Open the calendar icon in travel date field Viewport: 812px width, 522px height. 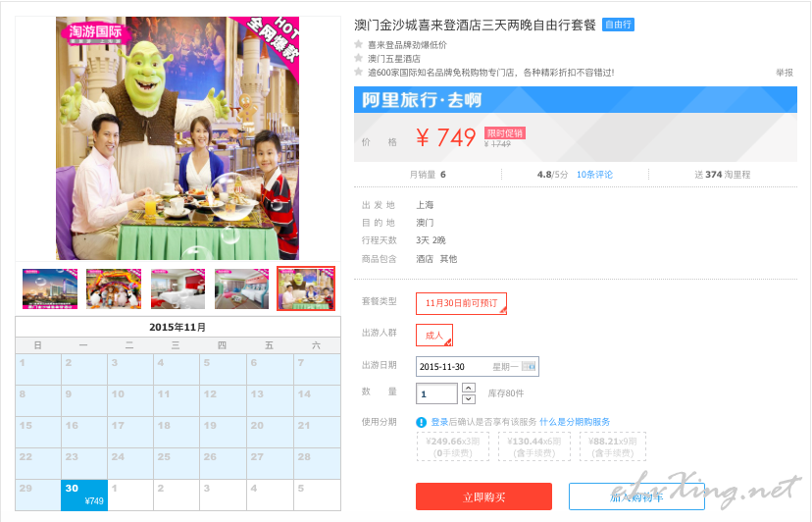pyautogui.click(x=529, y=367)
